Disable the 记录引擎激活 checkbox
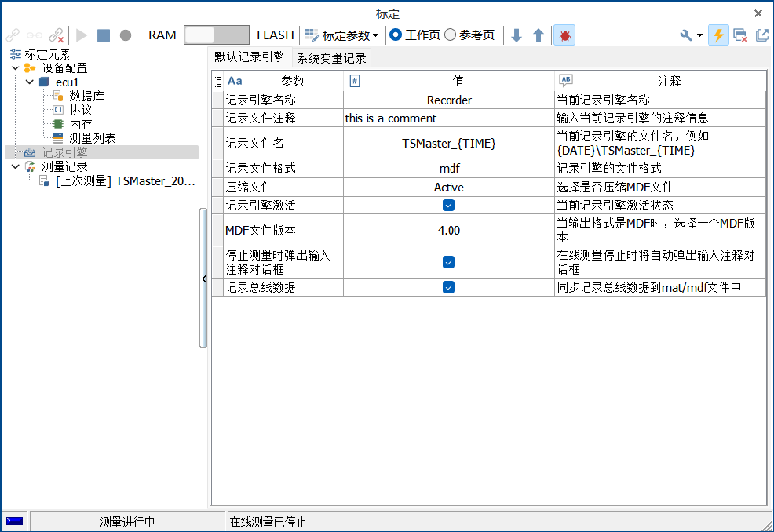774x532 pixels. [x=448, y=205]
